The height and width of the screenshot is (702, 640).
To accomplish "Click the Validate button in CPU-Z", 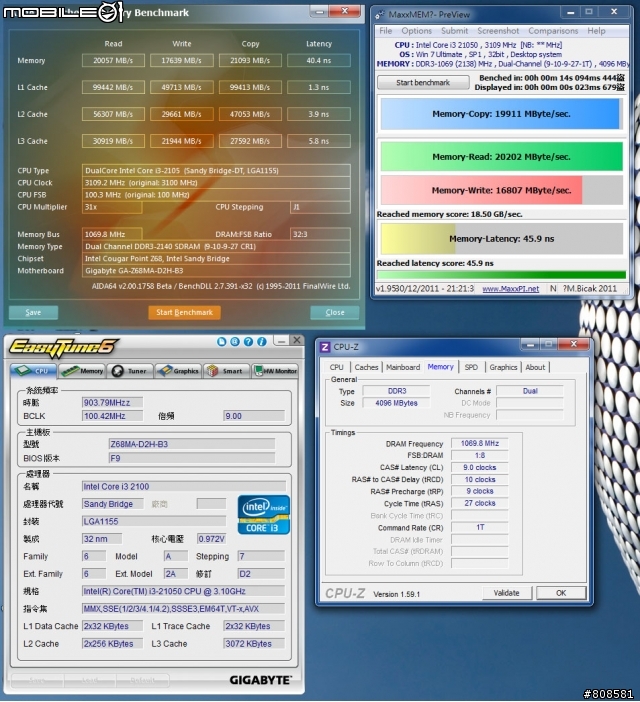I will tap(507, 593).
